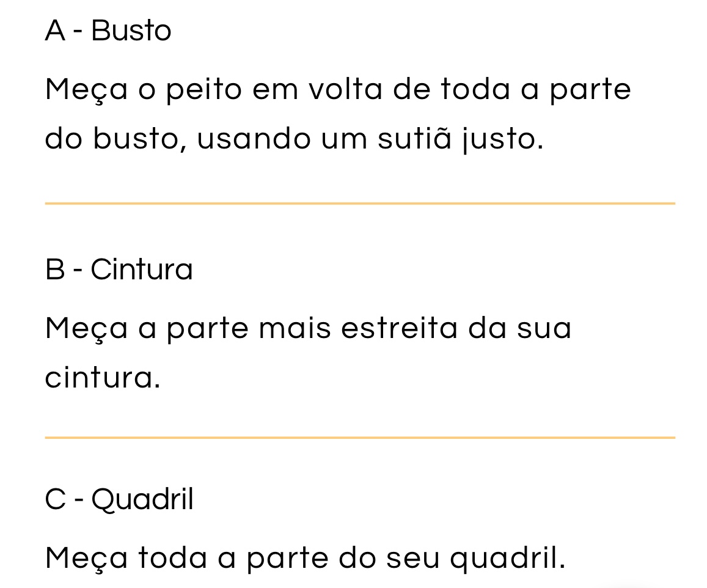Click the yellow divider below the Cintura section
Viewport: 707px width, 588px height.
pos(359,438)
